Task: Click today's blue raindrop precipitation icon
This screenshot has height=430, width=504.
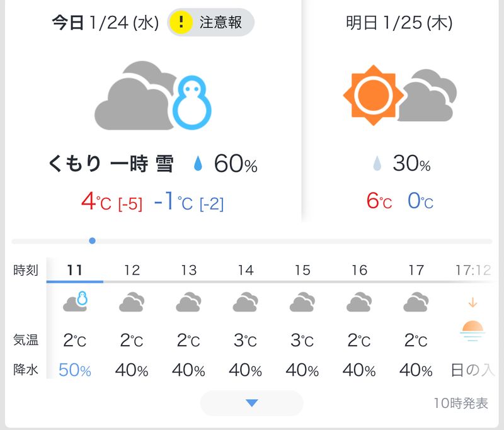Action: click(198, 165)
